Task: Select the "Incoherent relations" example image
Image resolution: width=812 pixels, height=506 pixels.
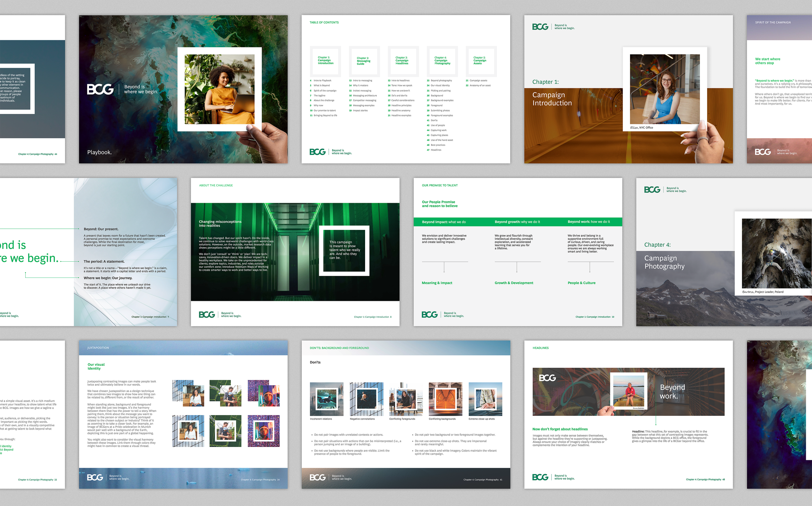Action: (326, 399)
